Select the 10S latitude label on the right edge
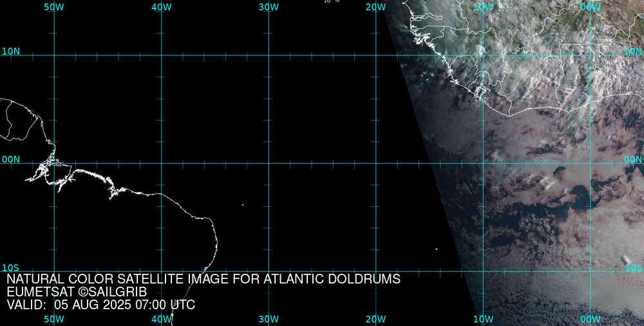 coord(633,268)
